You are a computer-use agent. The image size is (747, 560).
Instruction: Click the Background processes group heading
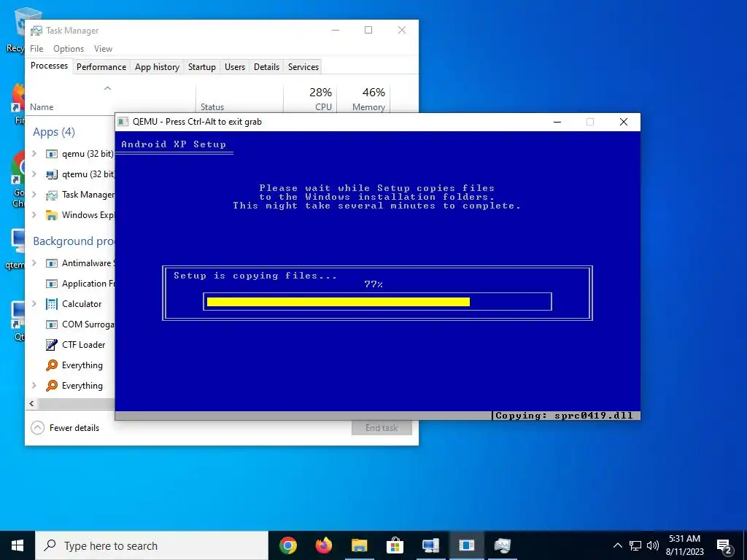pos(74,241)
